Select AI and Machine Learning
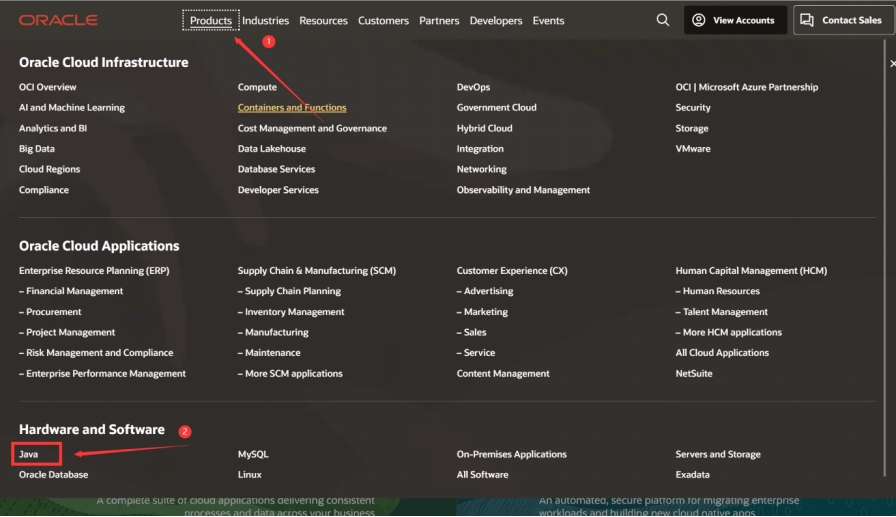The image size is (896, 517). (x=72, y=108)
